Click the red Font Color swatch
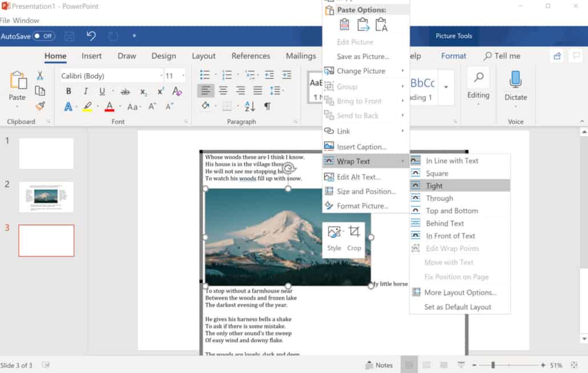The image size is (588, 373). 110,107
